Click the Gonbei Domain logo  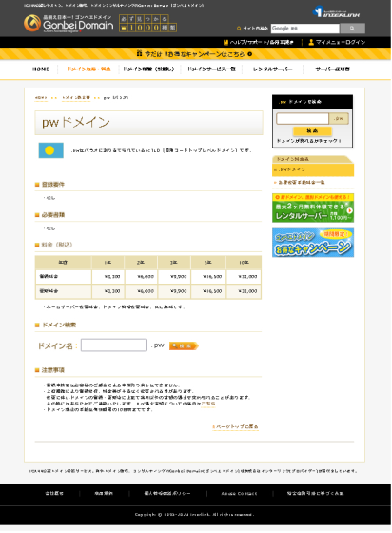click(x=69, y=24)
